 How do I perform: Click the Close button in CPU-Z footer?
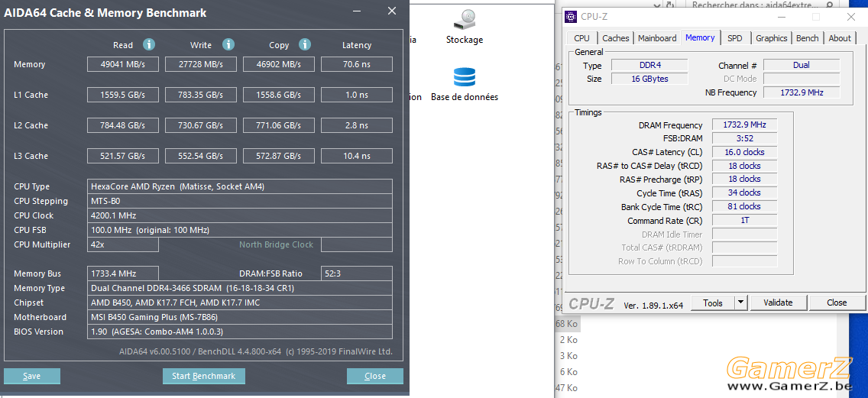837,303
